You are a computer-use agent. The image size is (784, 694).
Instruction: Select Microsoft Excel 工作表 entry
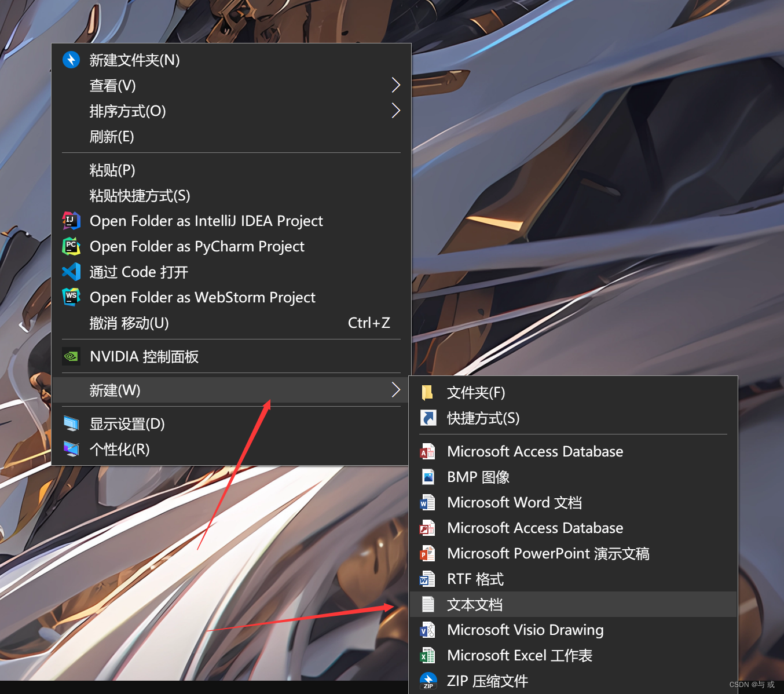coord(573,655)
